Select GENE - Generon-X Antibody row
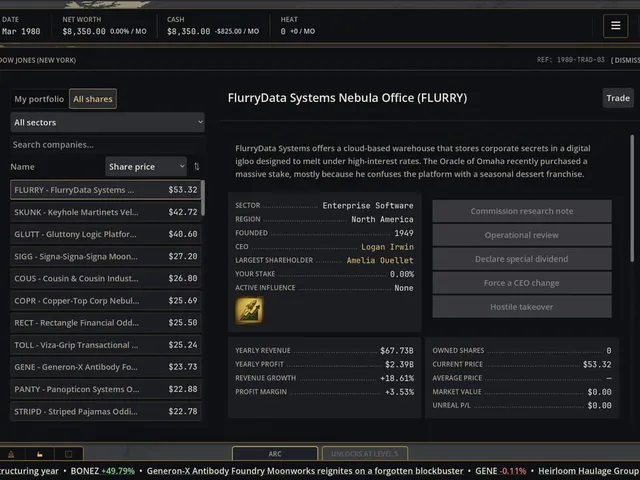Screen dimensions: 640x480 tap(106, 367)
